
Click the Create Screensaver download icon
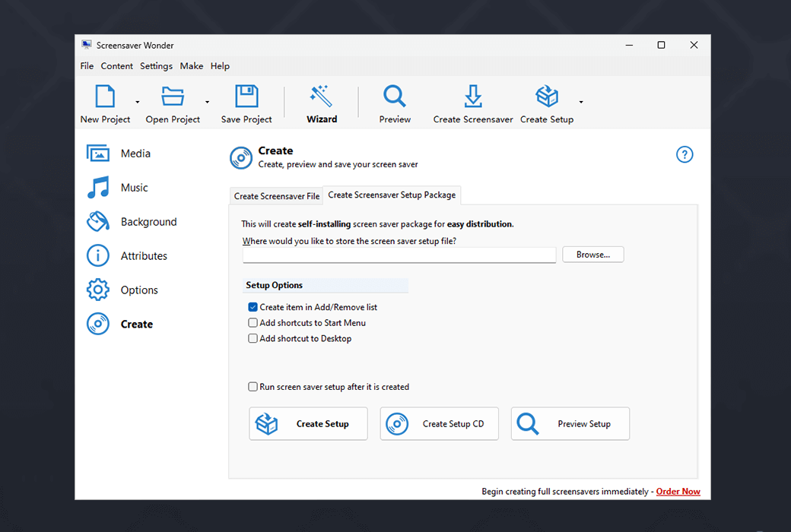[472, 97]
